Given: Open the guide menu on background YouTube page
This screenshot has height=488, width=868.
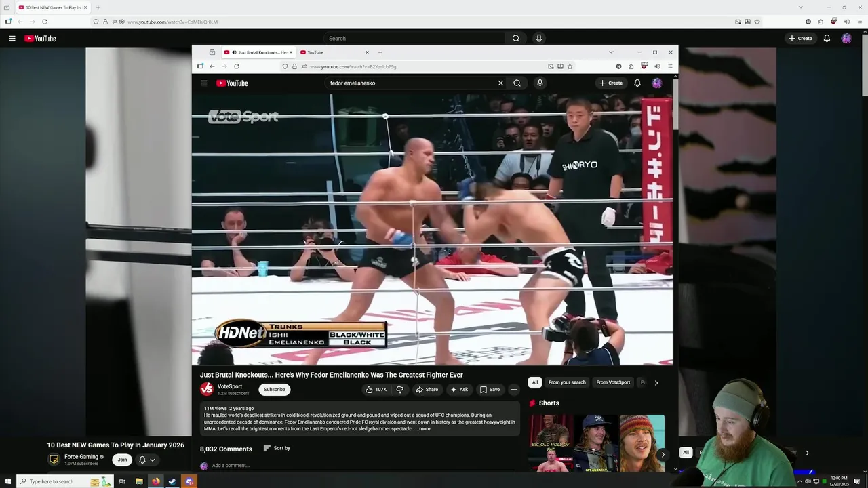Looking at the screenshot, I should (12, 39).
